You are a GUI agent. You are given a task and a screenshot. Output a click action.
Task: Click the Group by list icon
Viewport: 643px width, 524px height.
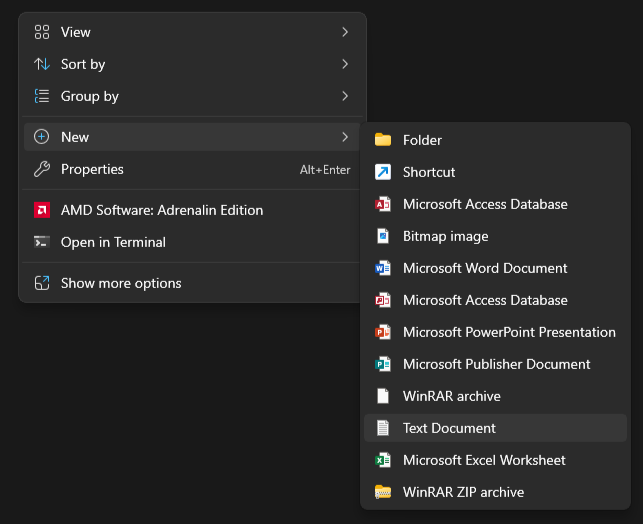[42, 96]
